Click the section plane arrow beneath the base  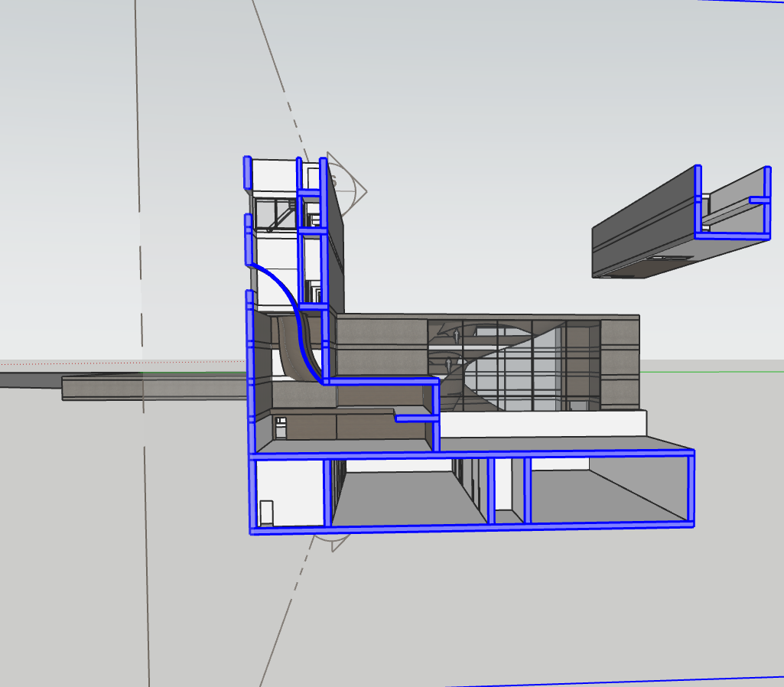click(331, 542)
